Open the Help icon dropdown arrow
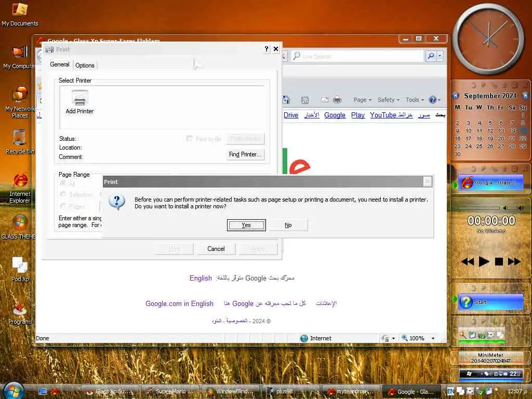Screen dimensions: 532x399 coord(439,100)
